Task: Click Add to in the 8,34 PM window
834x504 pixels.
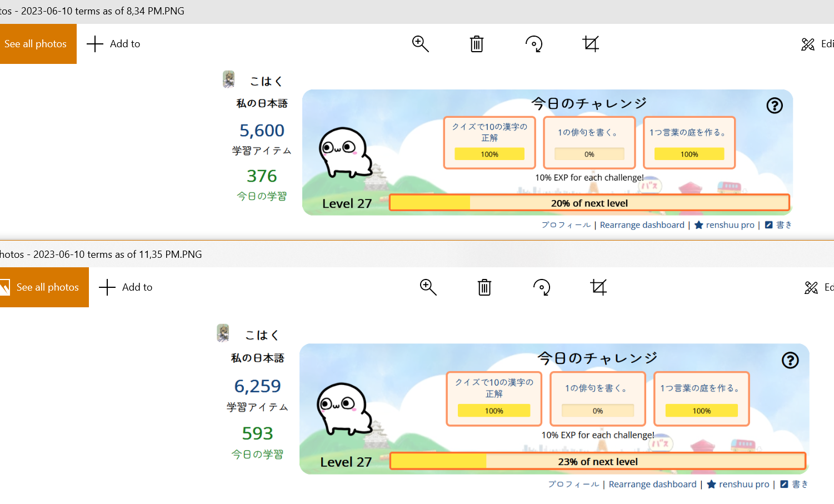Action: pyautogui.click(x=114, y=44)
